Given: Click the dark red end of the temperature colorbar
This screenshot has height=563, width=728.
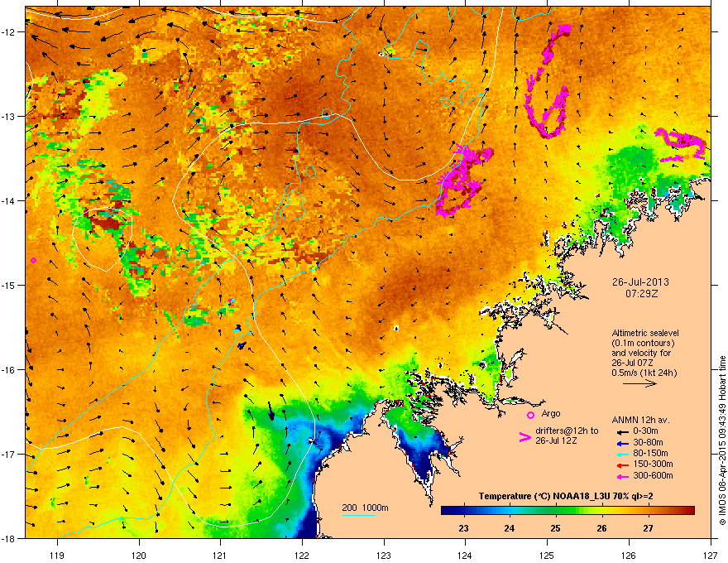Looking at the screenshot, I should pos(689,510).
